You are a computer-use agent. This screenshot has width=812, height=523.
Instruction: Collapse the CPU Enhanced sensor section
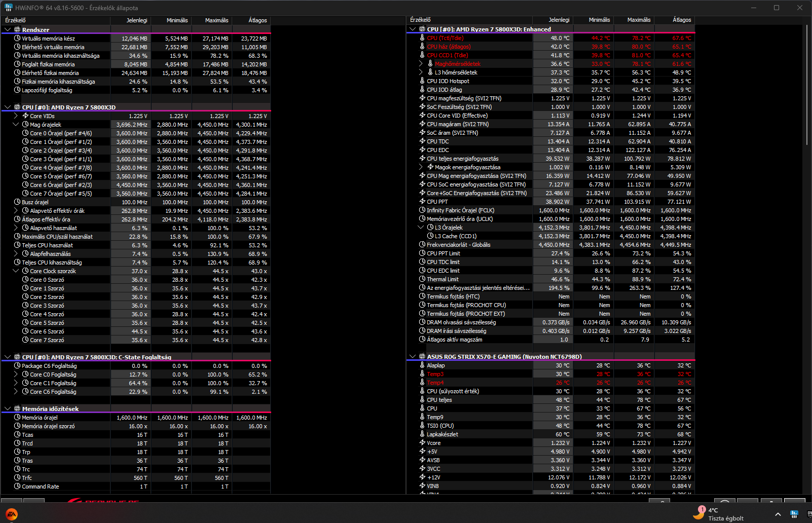click(x=413, y=29)
